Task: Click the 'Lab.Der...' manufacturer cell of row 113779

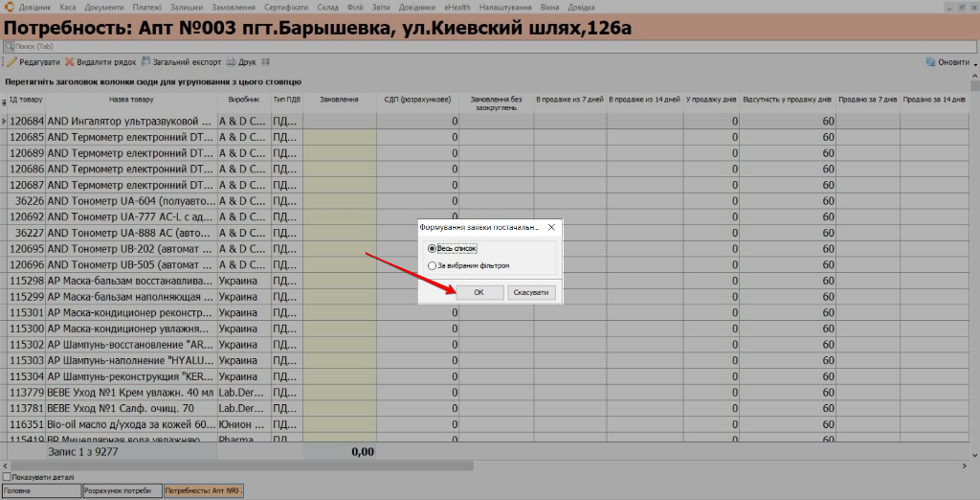Action: coord(244,393)
